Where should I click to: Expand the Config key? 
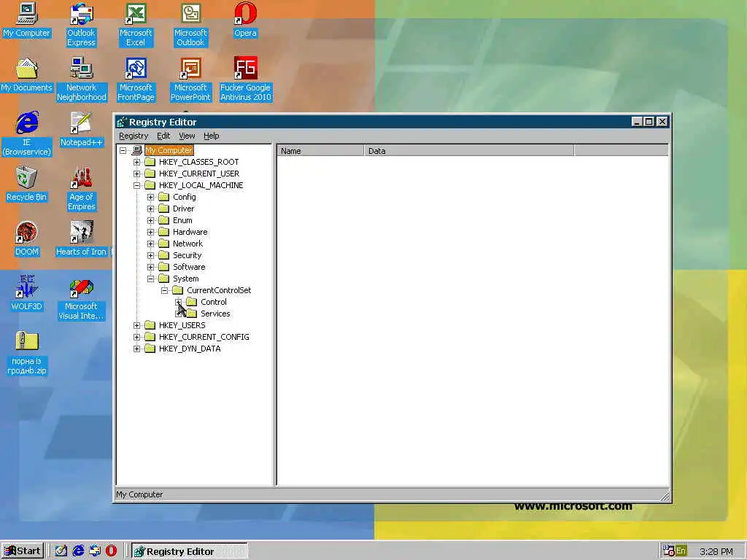click(150, 197)
